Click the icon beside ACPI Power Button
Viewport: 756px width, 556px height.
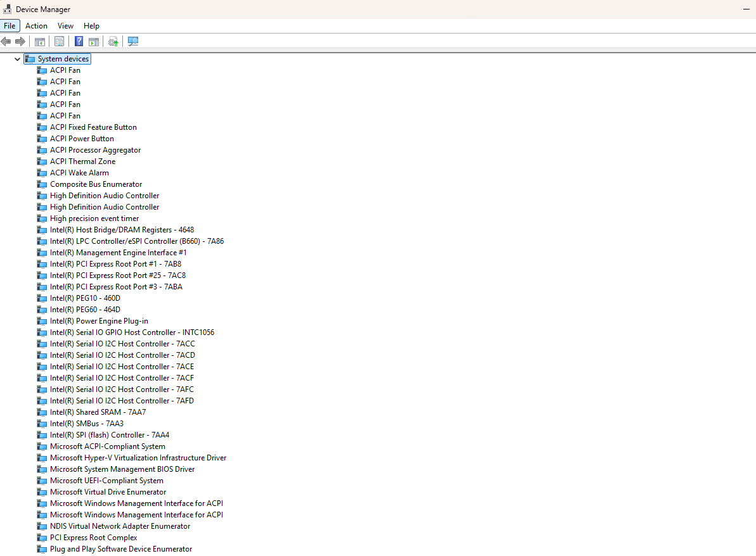(x=42, y=139)
